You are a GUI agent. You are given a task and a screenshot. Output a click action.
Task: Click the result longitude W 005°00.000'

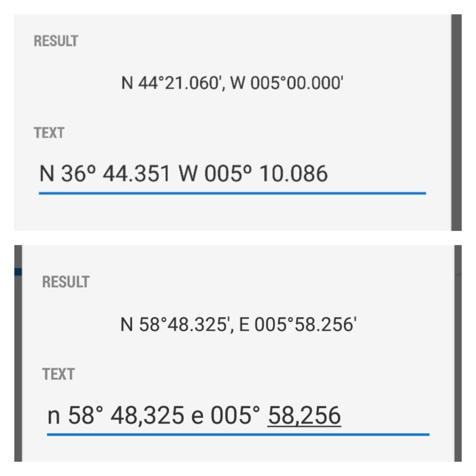point(287,83)
